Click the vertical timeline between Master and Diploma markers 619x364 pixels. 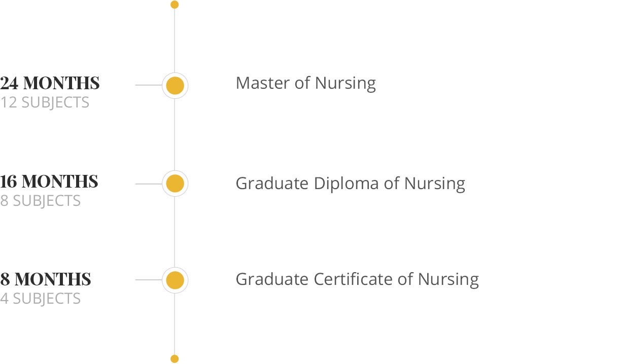(x=175, y=134)
